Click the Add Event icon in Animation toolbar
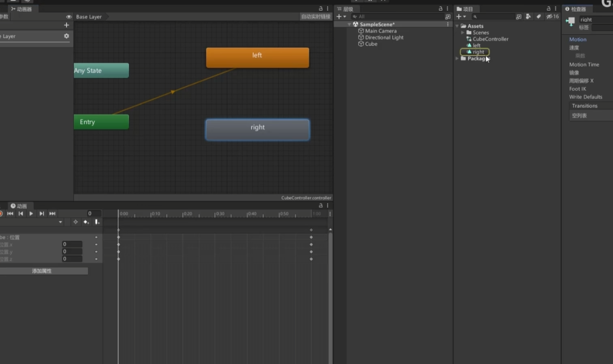The image size is (613, 364). click(x=97, y=222)
